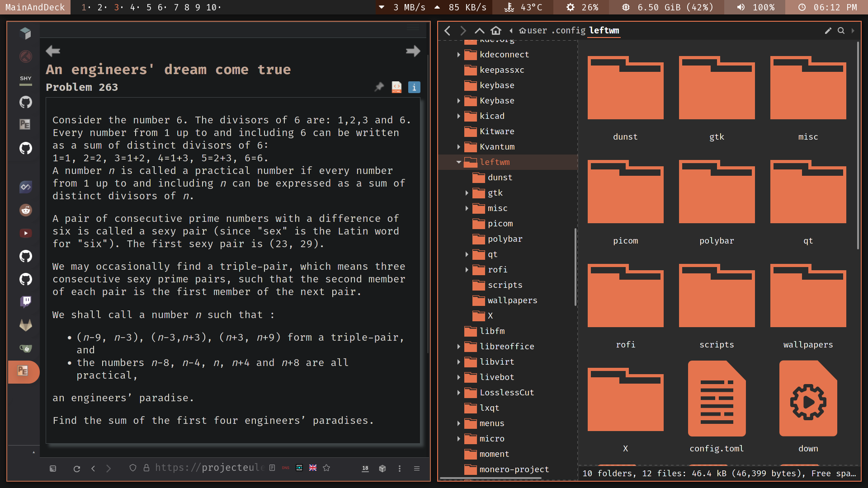This screenshot has height=488, width=868.
Task: Toggle reader view icon in address bar
Action: (272, 468)
